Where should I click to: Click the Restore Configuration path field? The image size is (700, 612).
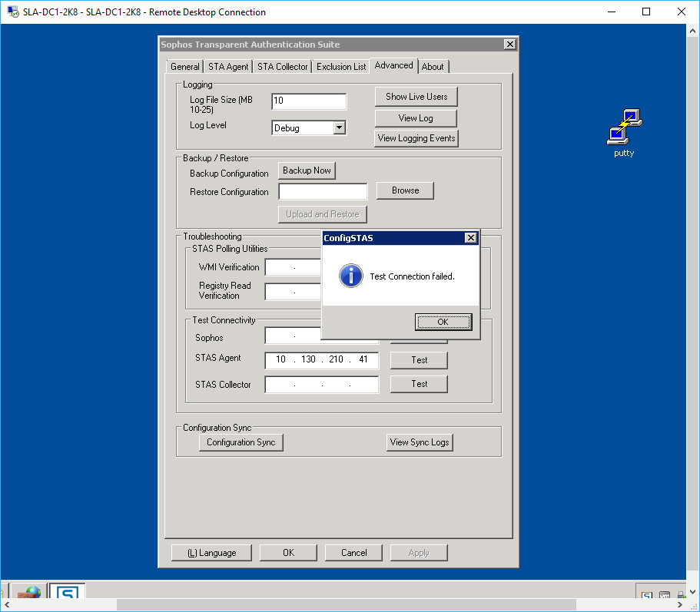323,192
